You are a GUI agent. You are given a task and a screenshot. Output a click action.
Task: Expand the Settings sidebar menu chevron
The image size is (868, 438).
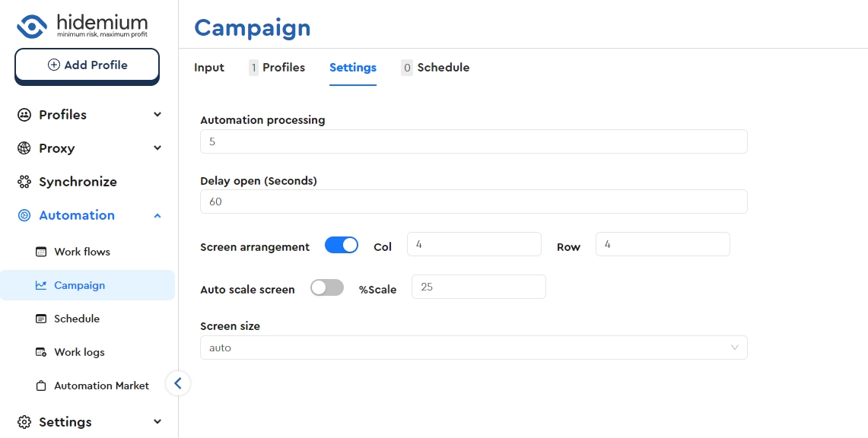[x=157, y=422]
